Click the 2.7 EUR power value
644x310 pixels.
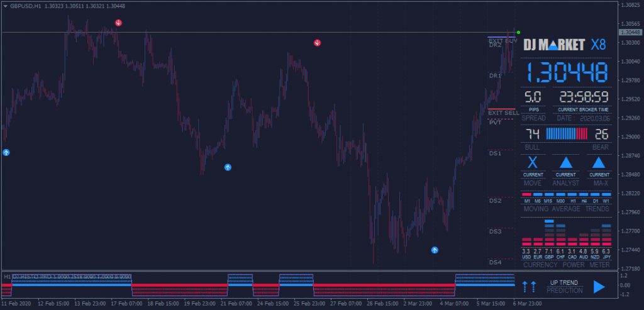click(538, 252)
